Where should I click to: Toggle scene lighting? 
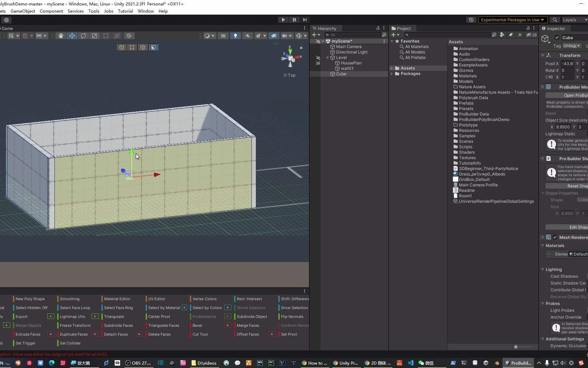click(x=235, y=35)
